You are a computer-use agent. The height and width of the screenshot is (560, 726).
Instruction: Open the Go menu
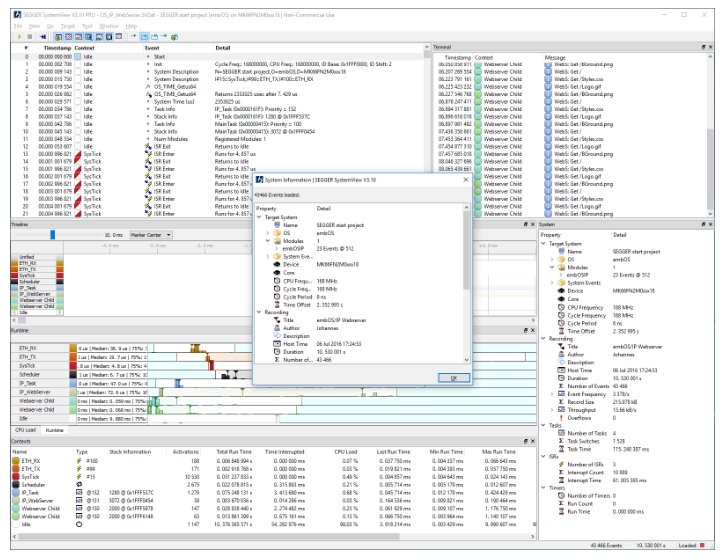tap(50, 26)
